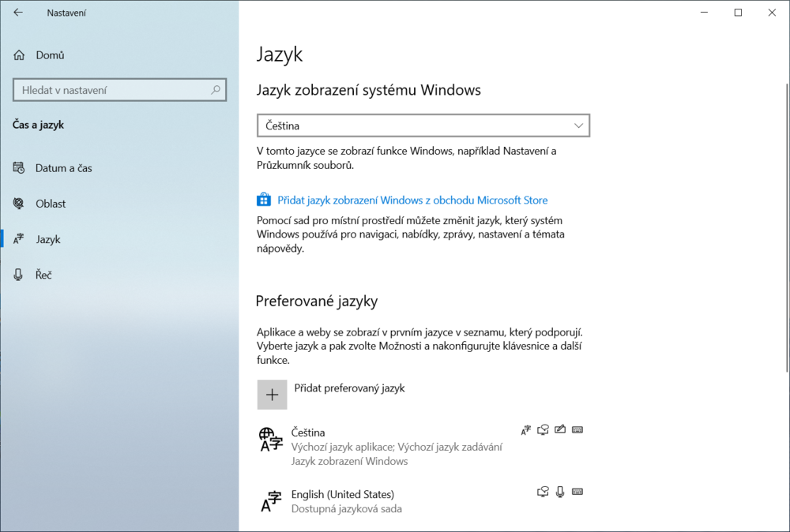
Task: Select Řeč in the sidebar
Action: tap(44, 275)
